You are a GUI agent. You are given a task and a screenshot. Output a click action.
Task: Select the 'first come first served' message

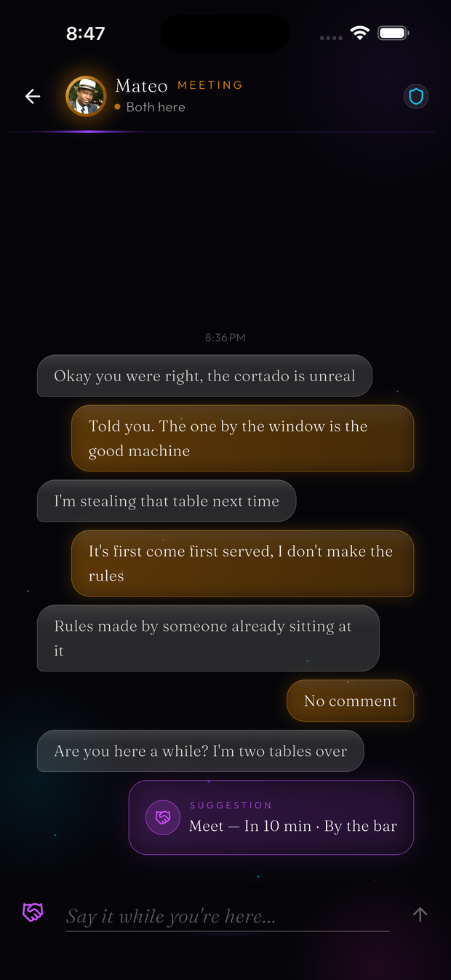click(x=242, y=563)
